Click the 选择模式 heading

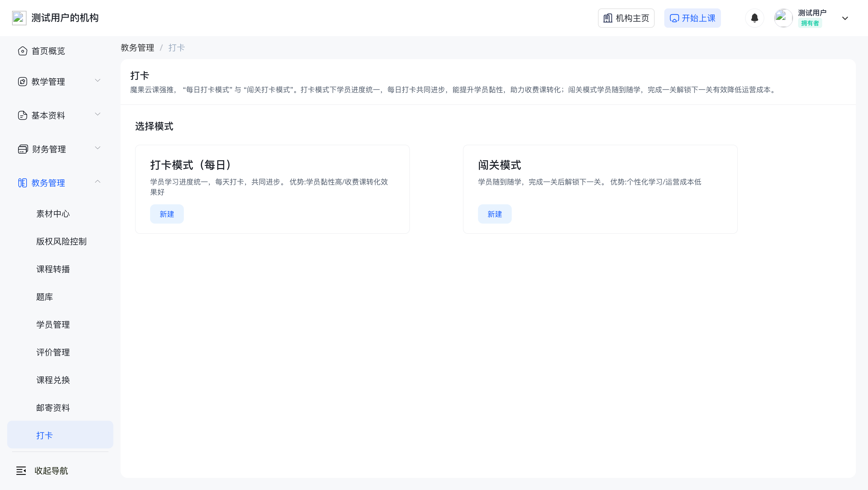click(154, 126)
